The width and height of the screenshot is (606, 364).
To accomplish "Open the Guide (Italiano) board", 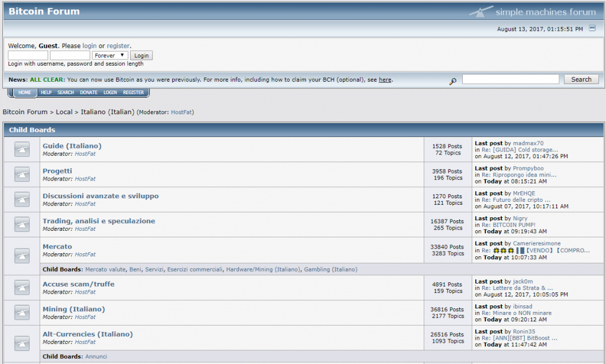I will (x=72, y=146).
